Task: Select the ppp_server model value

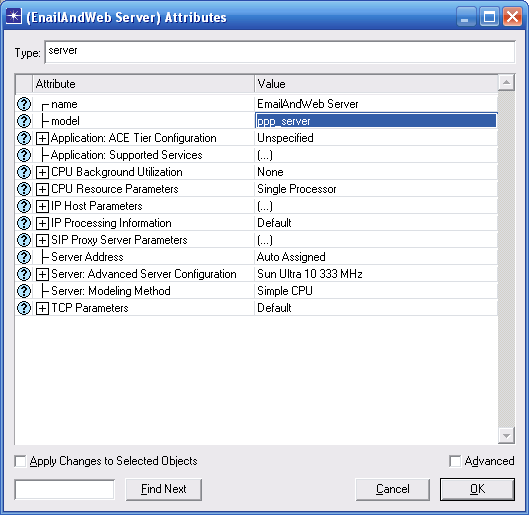Action: click(376, 121)
